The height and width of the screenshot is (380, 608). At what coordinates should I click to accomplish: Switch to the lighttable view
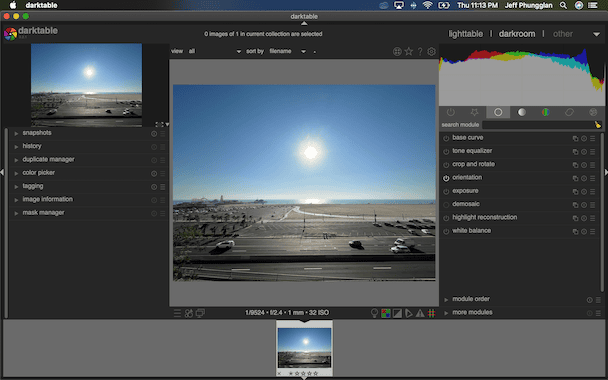coord(466,34)
